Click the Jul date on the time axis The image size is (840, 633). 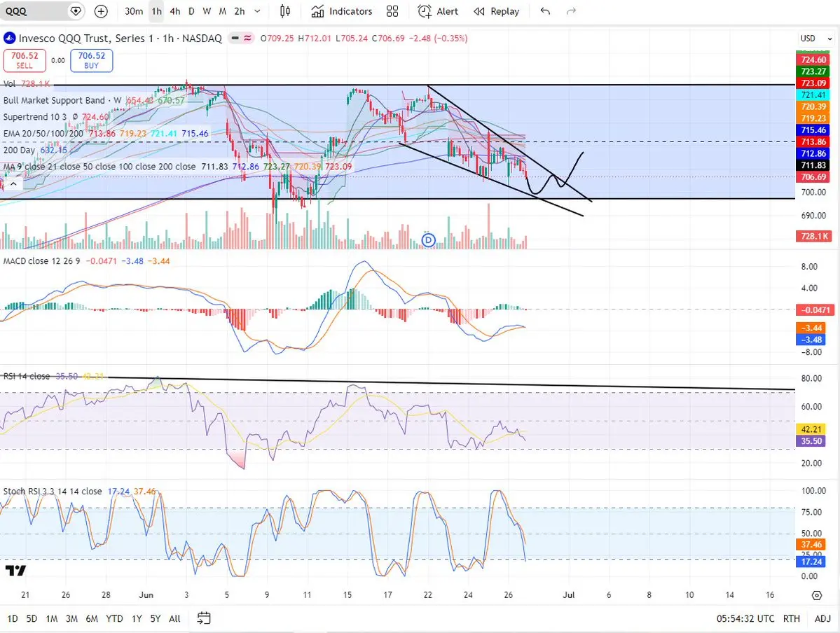pyautogui.click(x=568, y=595)
